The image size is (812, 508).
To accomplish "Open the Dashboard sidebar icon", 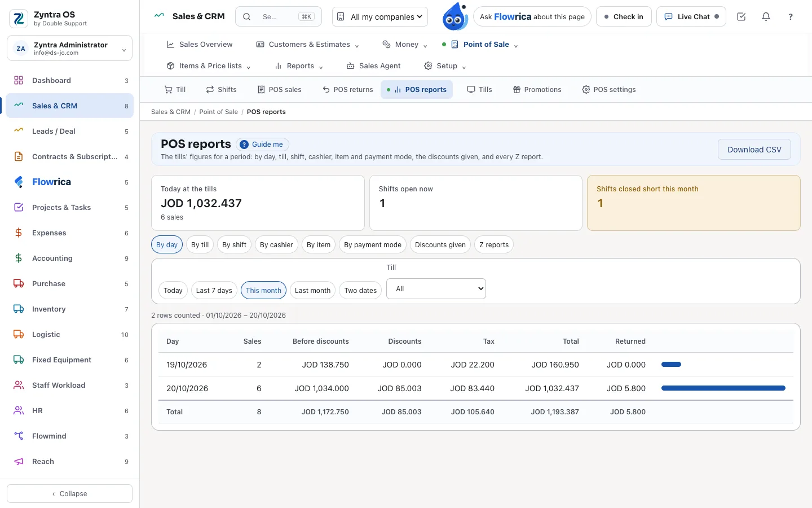I will (x=19, y=80).
